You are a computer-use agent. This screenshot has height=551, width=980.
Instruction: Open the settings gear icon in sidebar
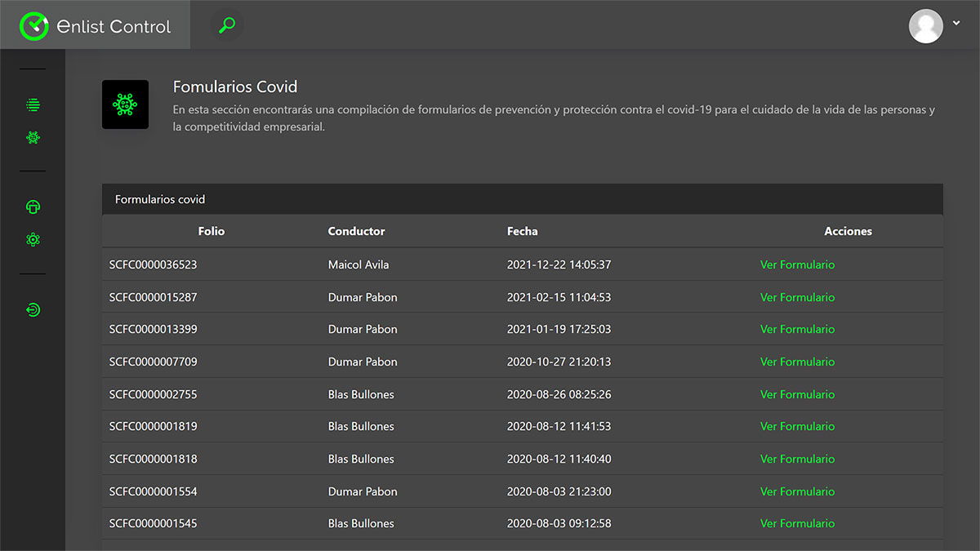tap(33, 239)
